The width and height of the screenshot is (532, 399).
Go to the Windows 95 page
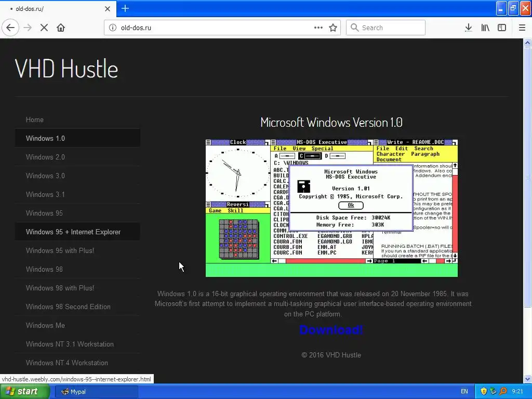(78, 213)
